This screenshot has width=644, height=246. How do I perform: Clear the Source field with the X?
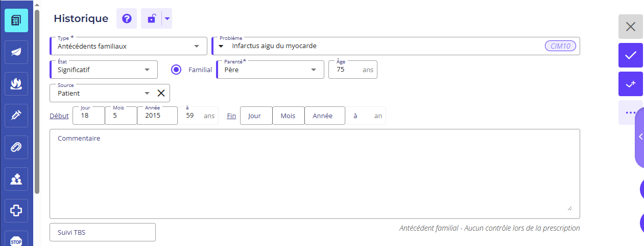[x=161, y=93]
